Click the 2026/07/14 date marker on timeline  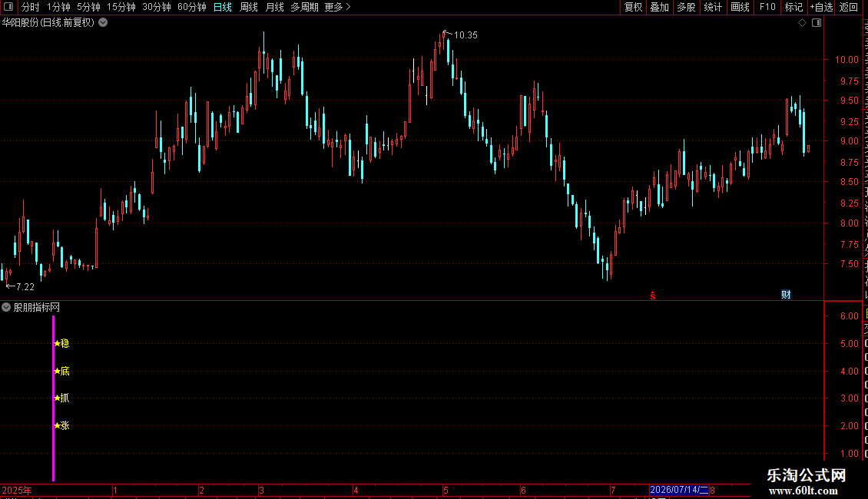pyautogui.click(x=679, y=490)
